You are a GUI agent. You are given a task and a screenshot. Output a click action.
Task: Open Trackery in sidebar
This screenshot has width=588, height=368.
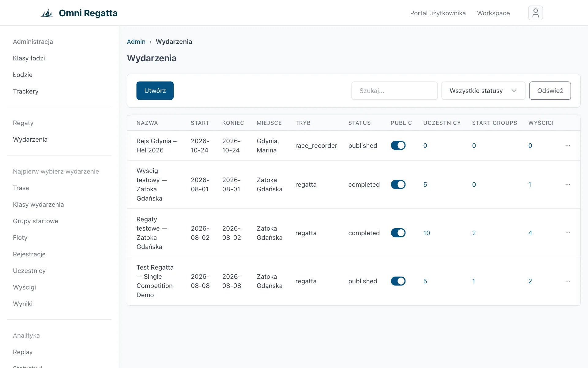point(26,91)
